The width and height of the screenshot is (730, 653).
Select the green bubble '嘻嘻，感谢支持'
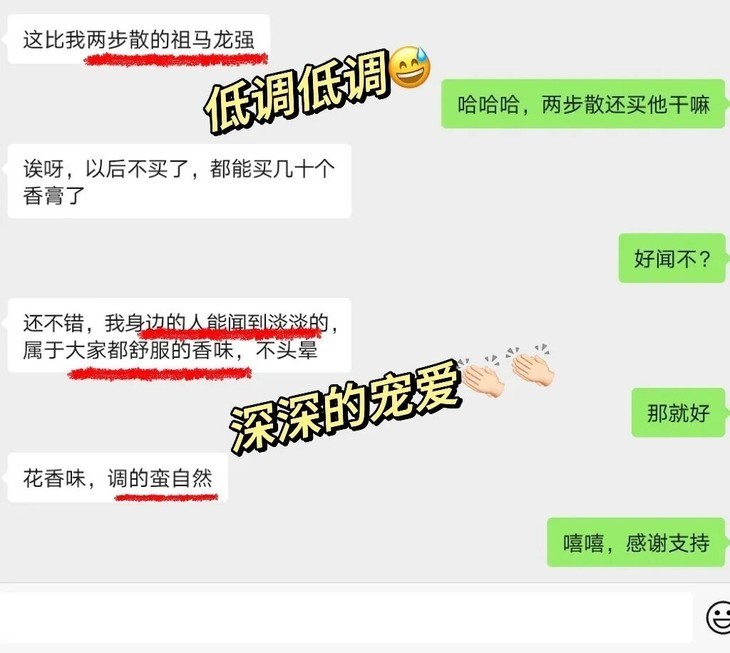coord(635,542)
